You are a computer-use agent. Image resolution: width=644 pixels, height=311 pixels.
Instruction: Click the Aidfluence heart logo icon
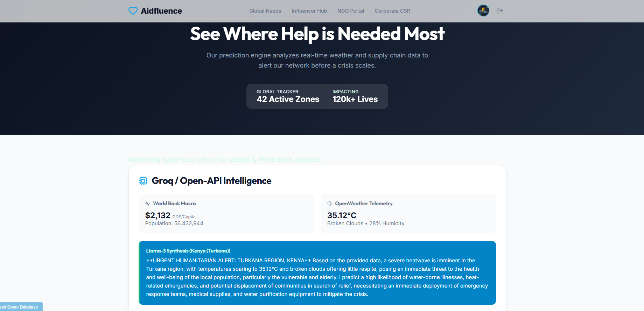click(133, 11)
